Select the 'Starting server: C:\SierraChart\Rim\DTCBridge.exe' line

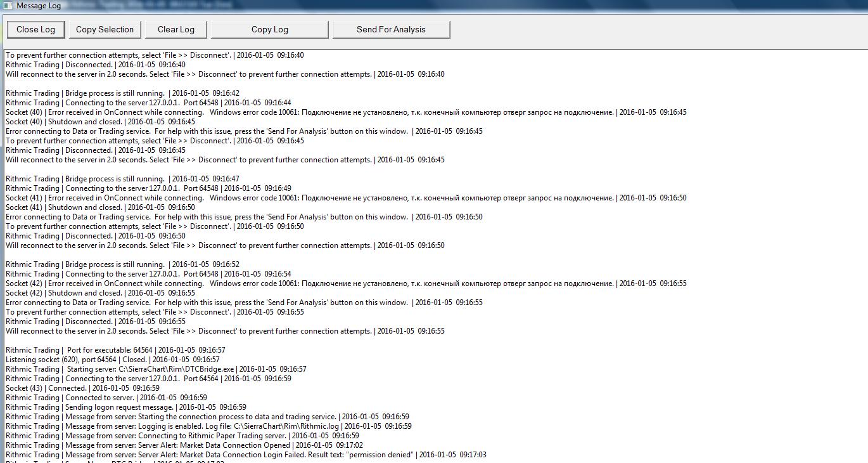(156, 369)
